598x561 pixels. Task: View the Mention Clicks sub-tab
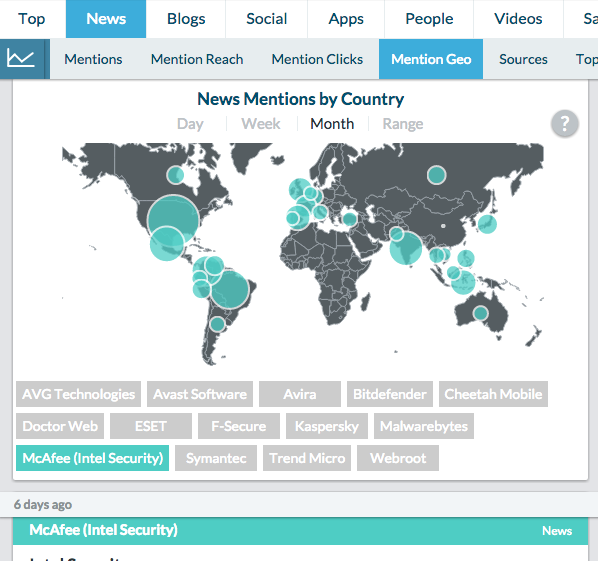click(x=317, y=59)
